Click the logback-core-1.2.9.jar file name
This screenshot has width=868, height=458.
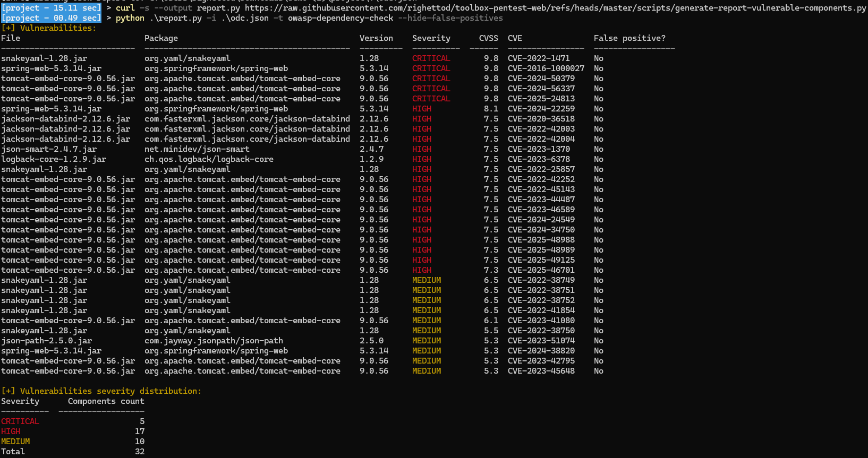(54, 159)
